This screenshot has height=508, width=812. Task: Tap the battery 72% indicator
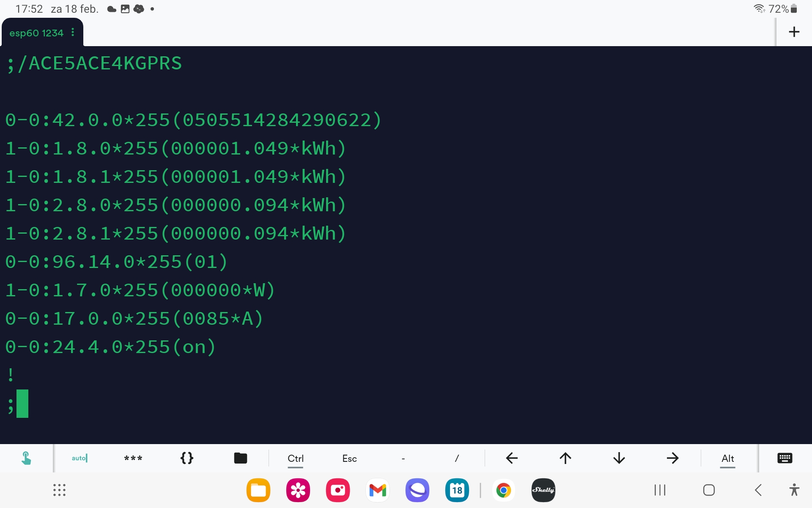pyautogui.click(x=783, y=8)
